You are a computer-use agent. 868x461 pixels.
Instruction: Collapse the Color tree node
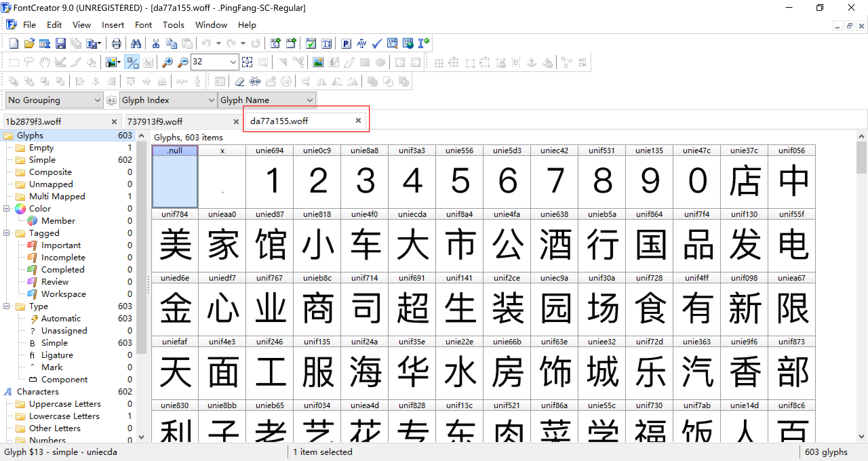tap(6, 208)
